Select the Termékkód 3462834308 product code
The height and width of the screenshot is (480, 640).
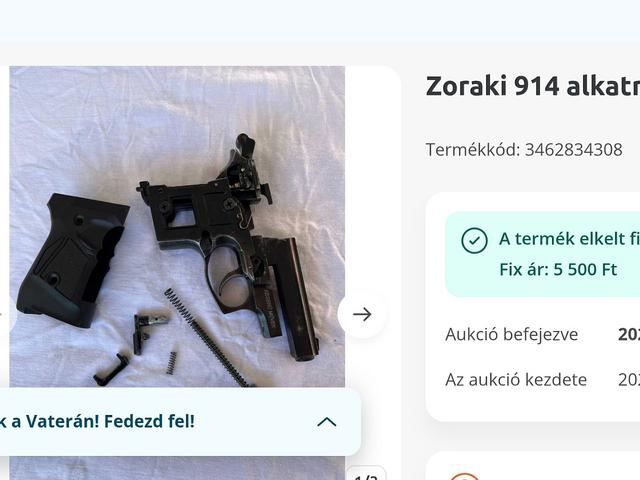[524, 149]
